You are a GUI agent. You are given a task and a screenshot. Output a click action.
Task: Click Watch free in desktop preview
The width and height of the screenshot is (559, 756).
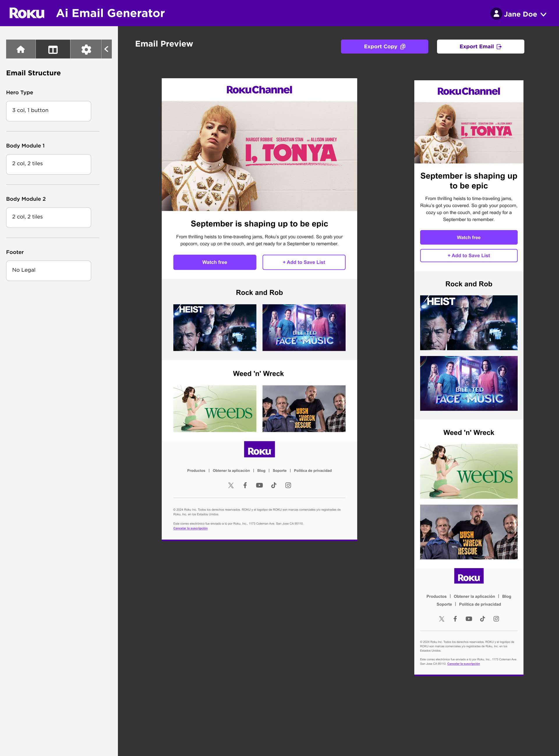[x=215, y=262]
